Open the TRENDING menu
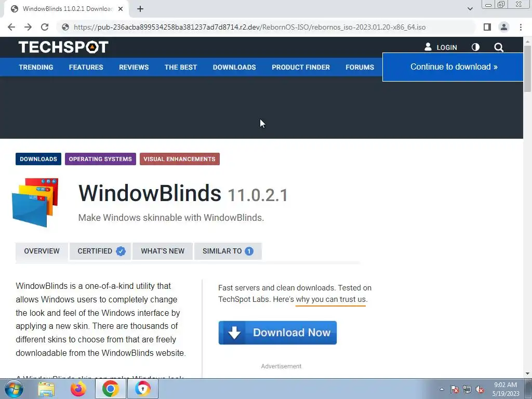The height and width of the screenshot is (399, 532). coord(36,67)
